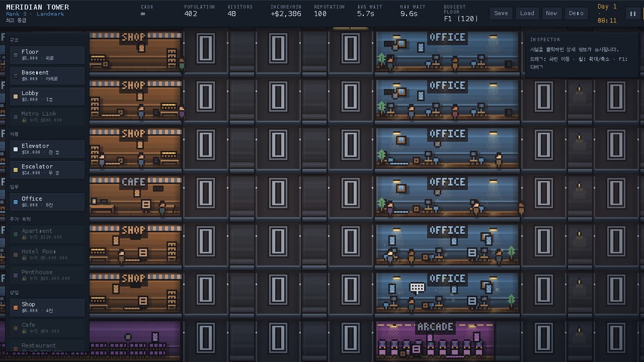Pause the game simulation
Screen dimensions: 644x362
(x=632, y=14)
